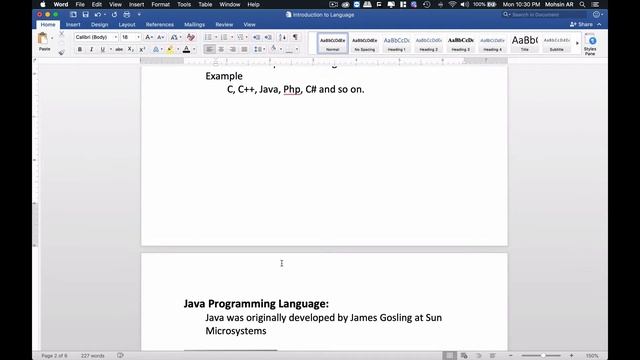640x360 pixels.
Task: Save document using toolbar floppy icon
Action: [x=85, y=15]
